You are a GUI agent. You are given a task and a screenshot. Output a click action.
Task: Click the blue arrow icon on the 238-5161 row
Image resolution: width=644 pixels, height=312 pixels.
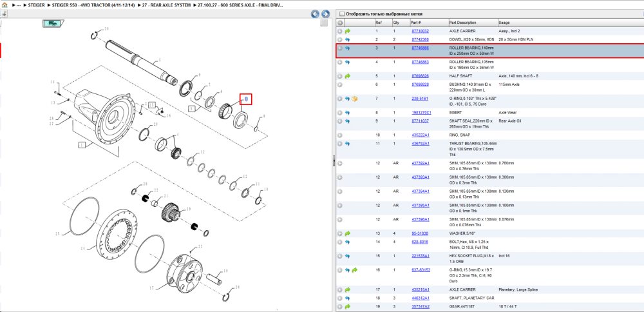coord(348,99)
